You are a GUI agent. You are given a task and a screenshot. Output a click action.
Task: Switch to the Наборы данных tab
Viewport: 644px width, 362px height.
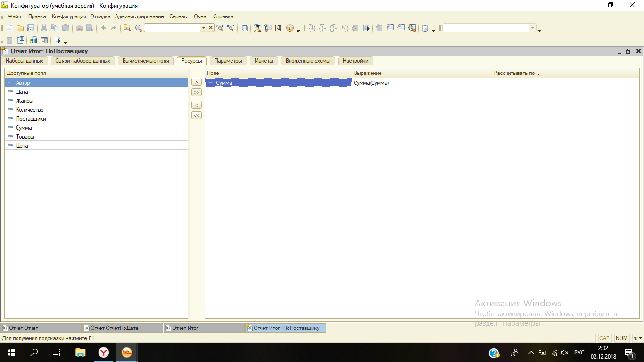[25, 61]
